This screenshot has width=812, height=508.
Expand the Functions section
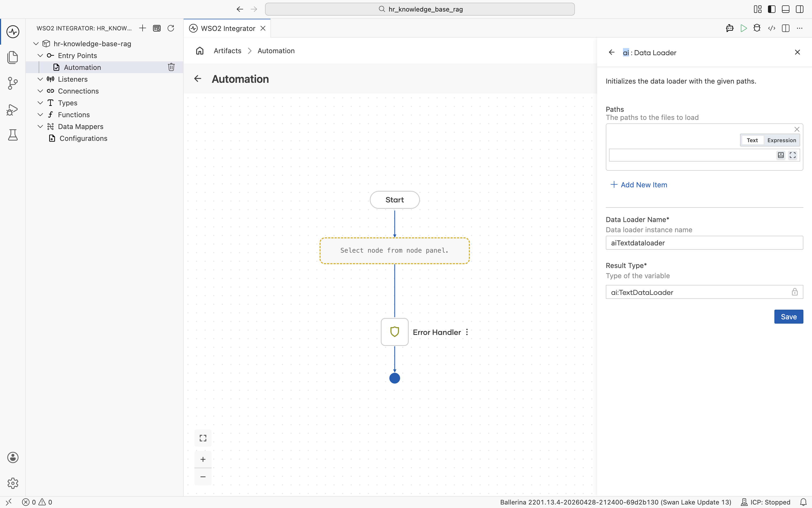(x=40, y=115)
